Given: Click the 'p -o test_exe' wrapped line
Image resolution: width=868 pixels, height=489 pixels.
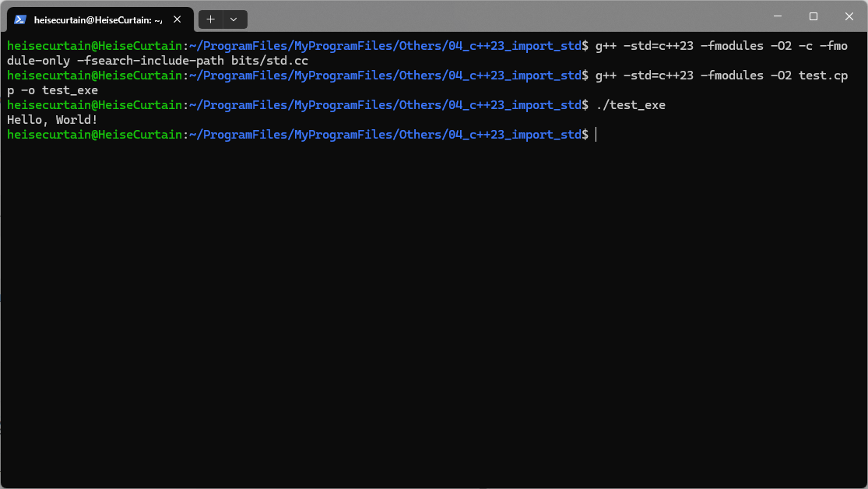Looking at the screenshot, I should click(52, 90).
